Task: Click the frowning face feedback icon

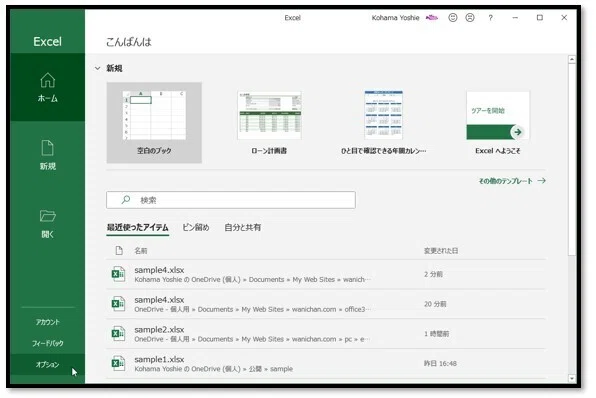Action: click(x=470, y=17)
